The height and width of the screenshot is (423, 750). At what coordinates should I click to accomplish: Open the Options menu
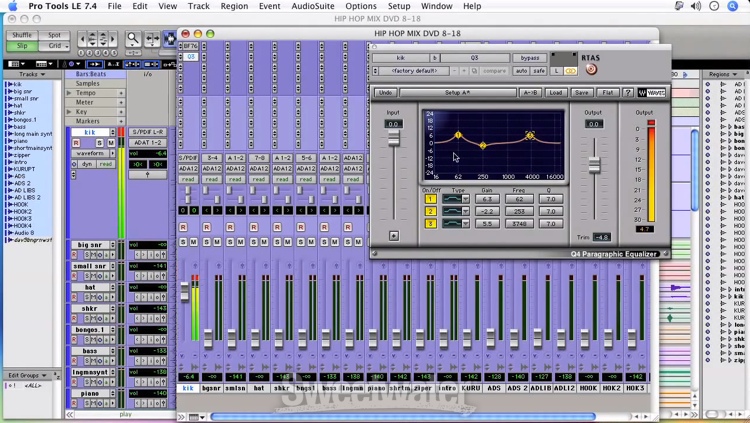coord(361,6)
